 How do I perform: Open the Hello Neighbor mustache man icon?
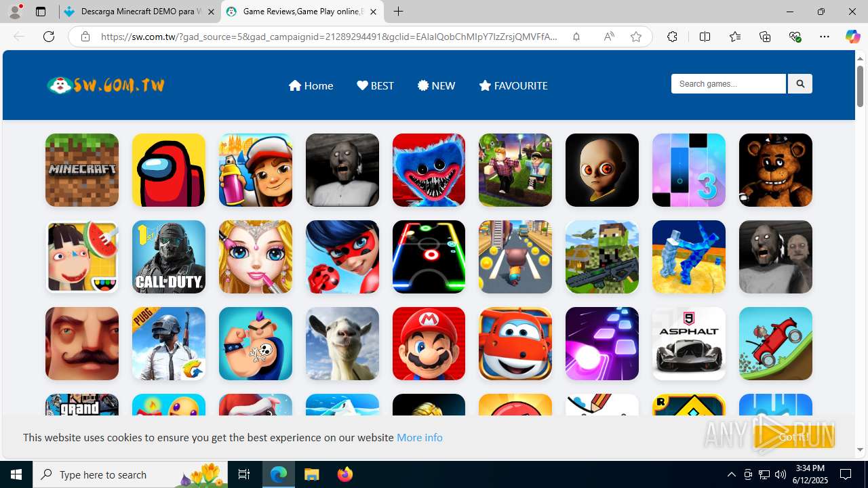click(x=82, y=344)
